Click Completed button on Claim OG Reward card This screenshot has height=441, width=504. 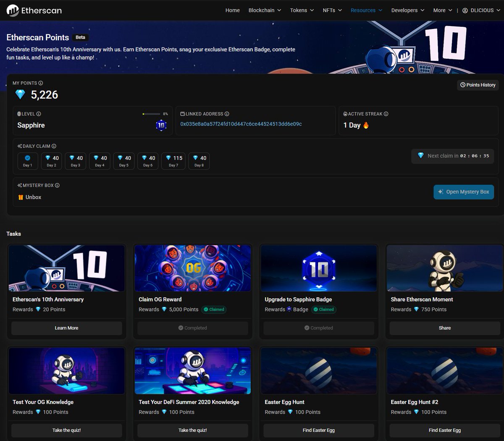tap(193, 328)
